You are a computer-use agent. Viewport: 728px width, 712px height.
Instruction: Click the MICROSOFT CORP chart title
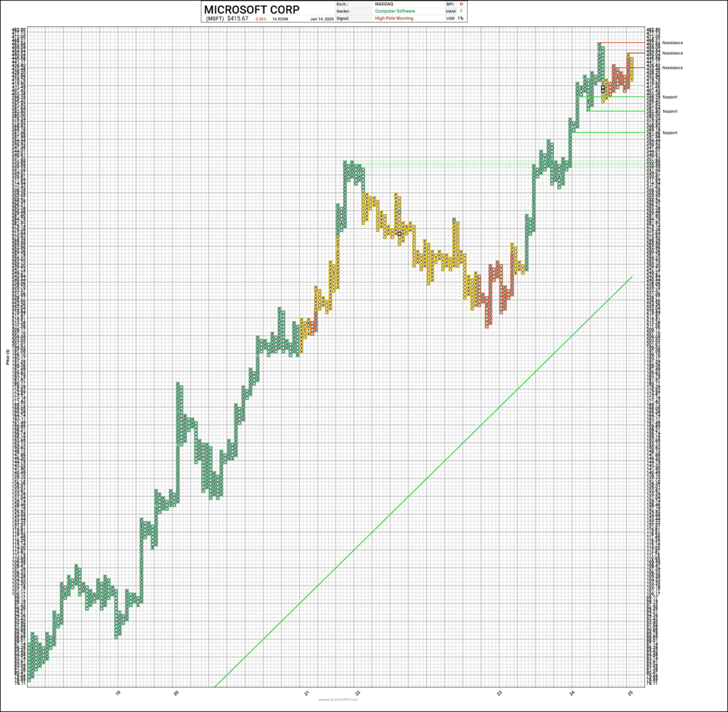tap(251, 9)
